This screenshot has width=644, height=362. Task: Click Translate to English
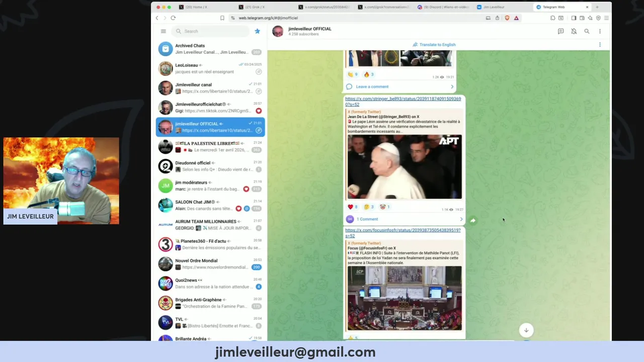(434, 45)
